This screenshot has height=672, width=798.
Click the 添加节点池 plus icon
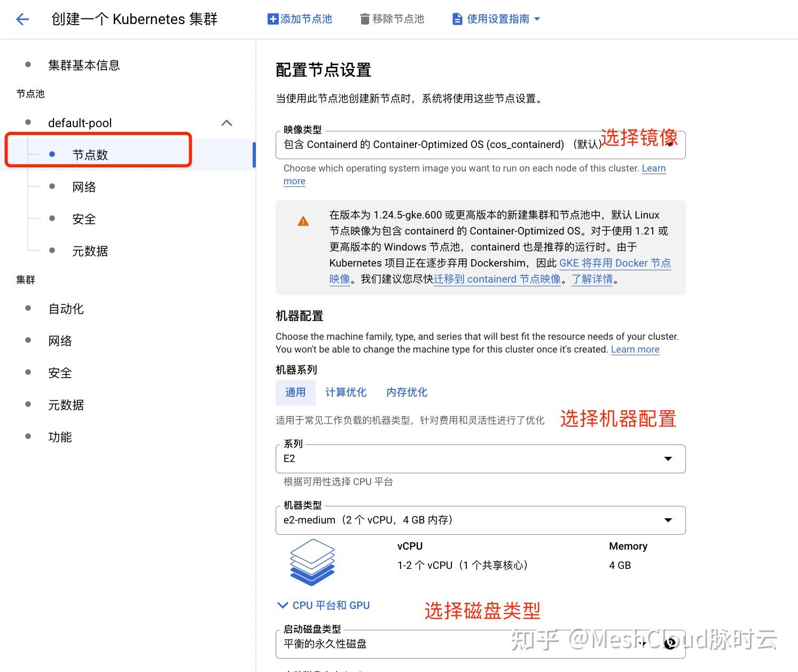click(x=272, y=18)
